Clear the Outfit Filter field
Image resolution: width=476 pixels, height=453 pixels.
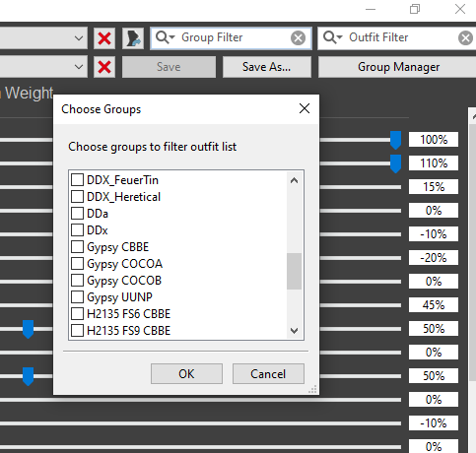point(465,38)
